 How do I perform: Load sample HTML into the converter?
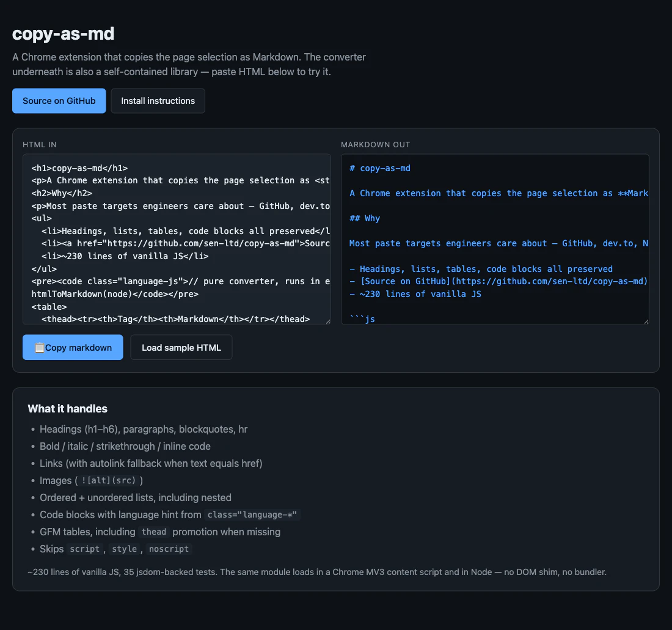click(181, 347)
